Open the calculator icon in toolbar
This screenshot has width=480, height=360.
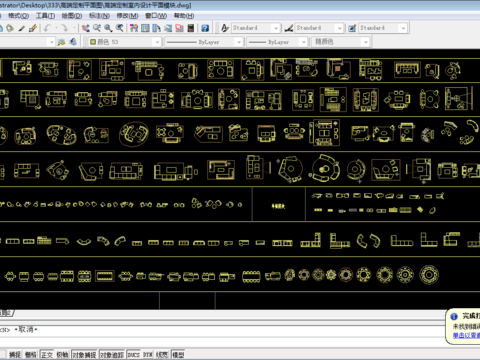[191, 28]
